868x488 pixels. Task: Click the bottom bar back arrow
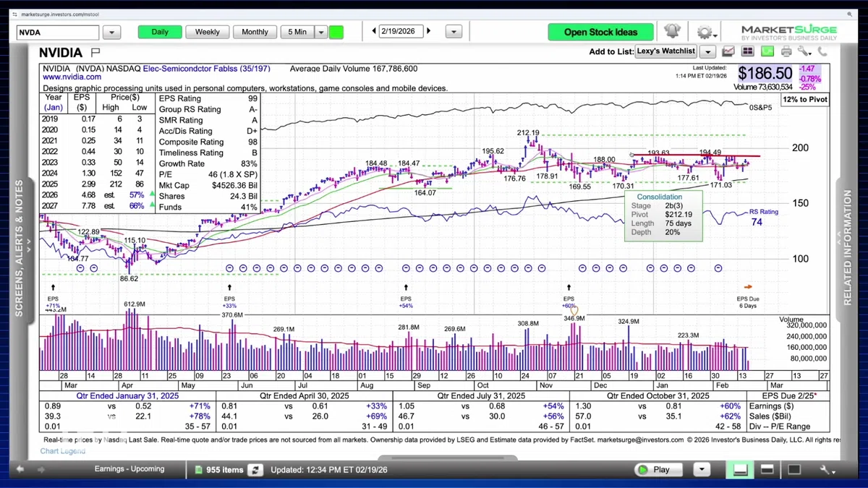21,469
